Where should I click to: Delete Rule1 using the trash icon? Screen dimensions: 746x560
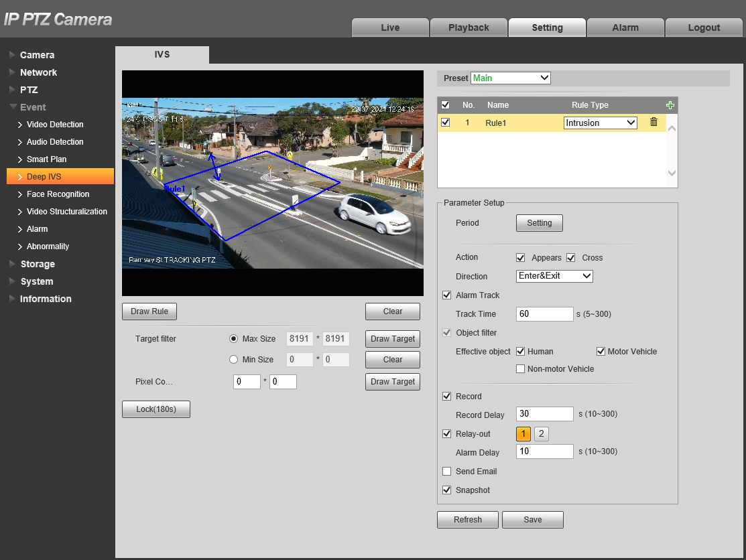click(654, 122)
